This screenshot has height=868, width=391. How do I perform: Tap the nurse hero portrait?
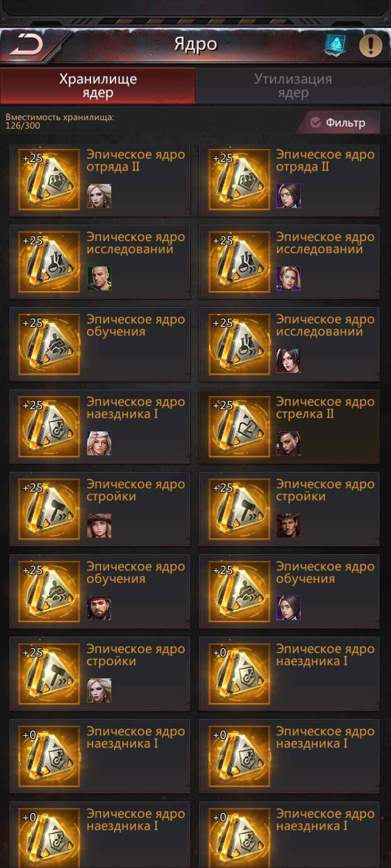click(99, 443)
